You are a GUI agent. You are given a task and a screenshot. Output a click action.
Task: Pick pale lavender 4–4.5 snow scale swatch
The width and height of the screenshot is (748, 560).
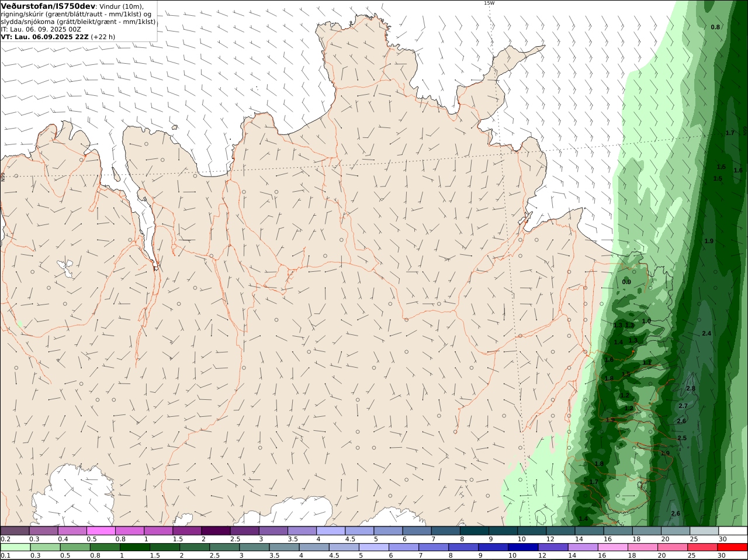[x=331, y=530]
